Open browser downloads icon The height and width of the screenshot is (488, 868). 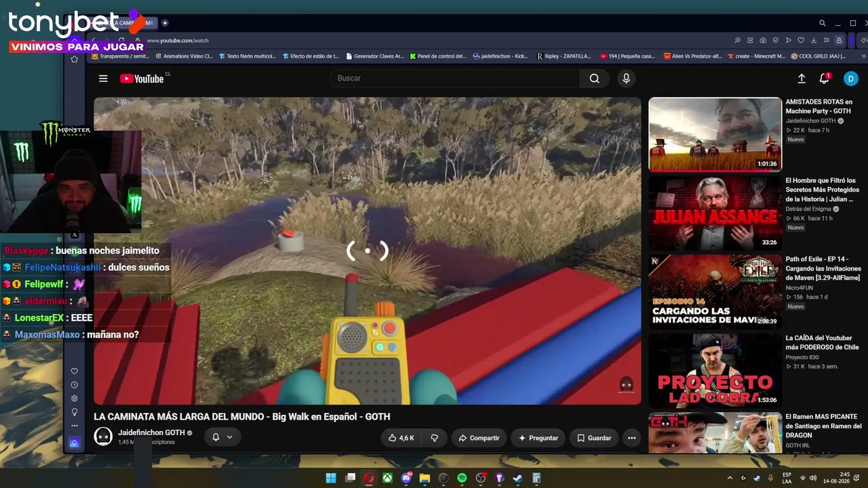(814, 41)
